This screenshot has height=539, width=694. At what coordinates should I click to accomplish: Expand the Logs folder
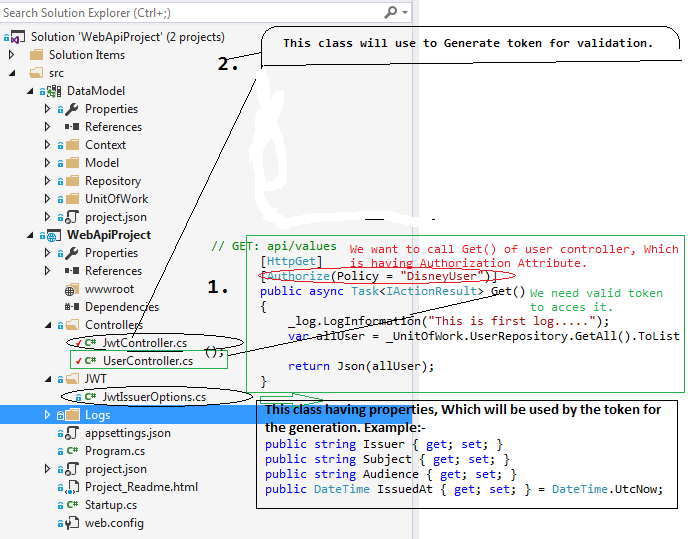click(x=48, y=415)
